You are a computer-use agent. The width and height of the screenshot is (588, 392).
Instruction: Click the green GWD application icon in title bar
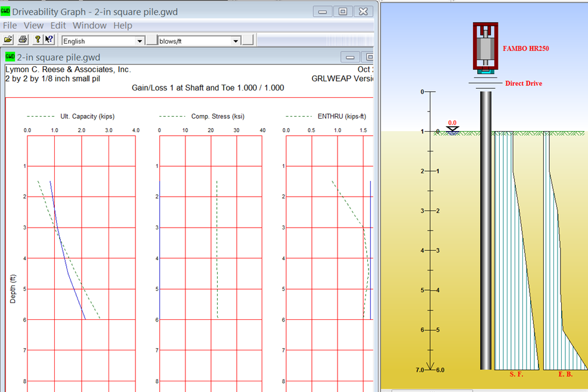coord(5,11)
